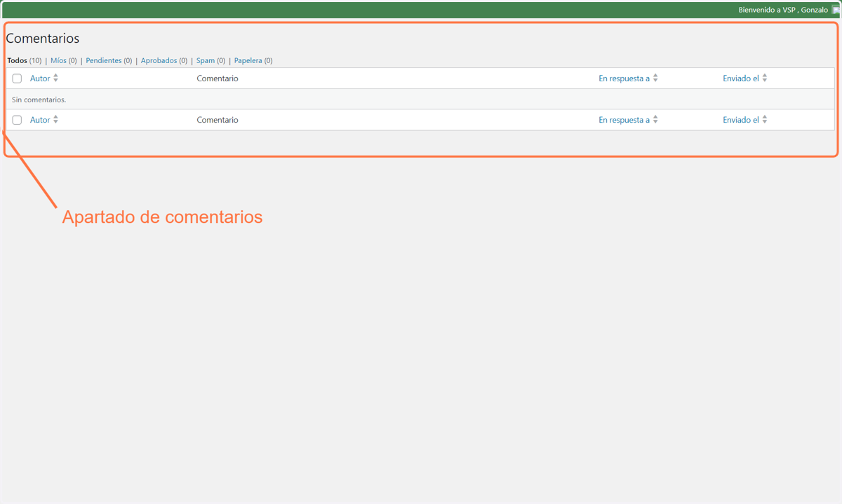Sort by Autor using the header sort arrows

(x=56, y=79)
